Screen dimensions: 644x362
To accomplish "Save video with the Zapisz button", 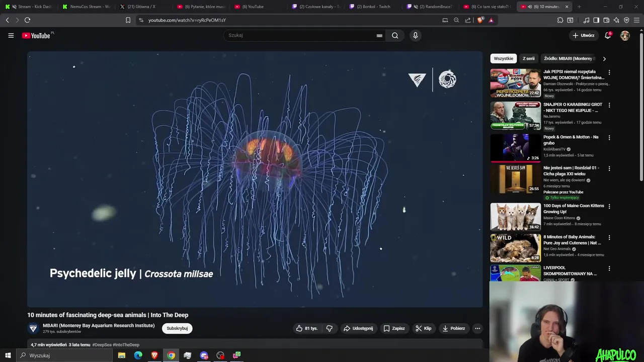I will click(x=394, y=328).
